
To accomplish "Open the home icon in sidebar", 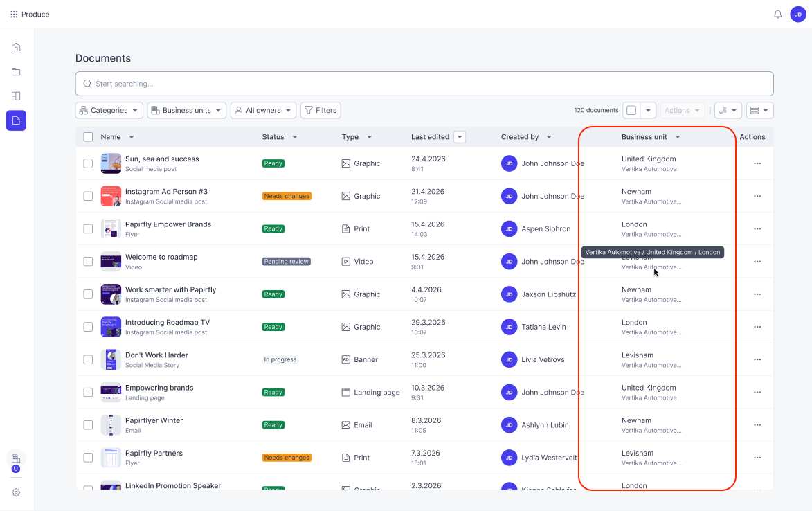I will pyautogui.click(x=16, y=47).
